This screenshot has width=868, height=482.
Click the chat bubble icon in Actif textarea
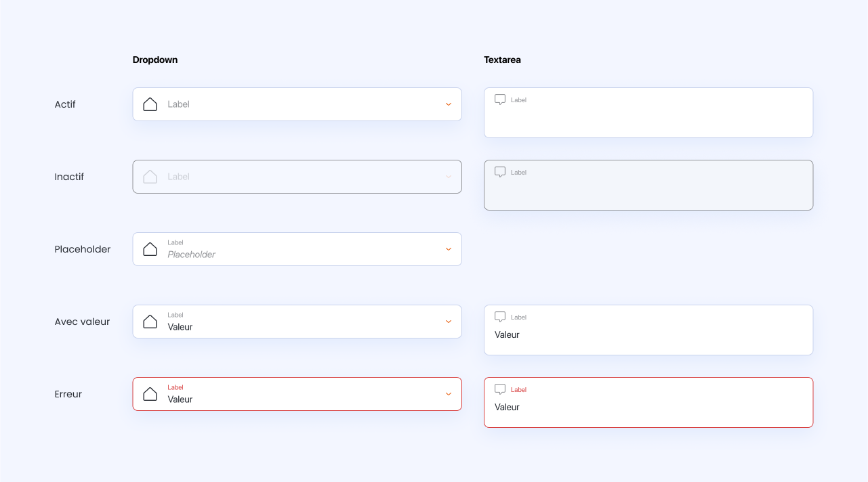(500, 100)
